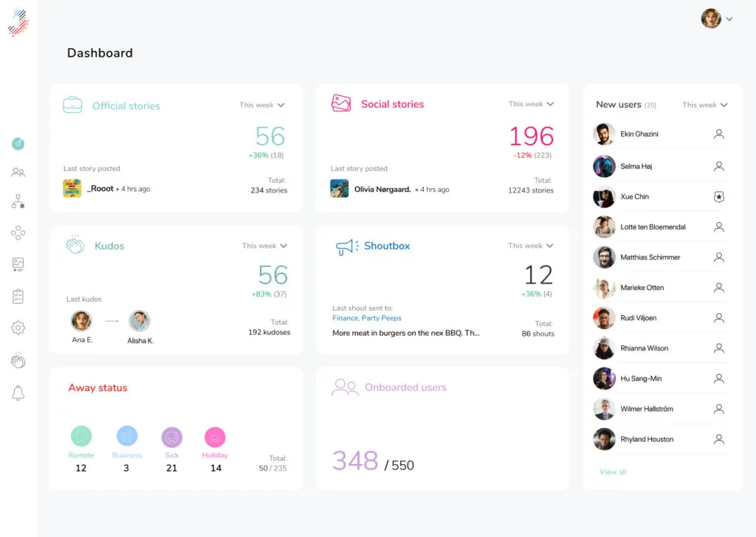Open the Finance shout recipient link
The height and width of the screenshot is (537, 756).
pos(345,319)
